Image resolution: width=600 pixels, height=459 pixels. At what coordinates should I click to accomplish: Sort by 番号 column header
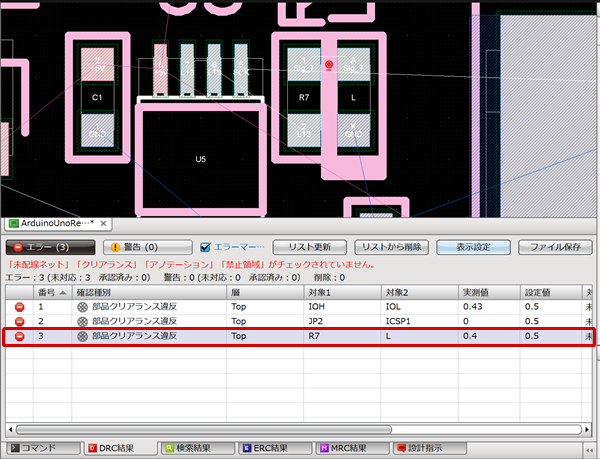click(x=50, y=291)
